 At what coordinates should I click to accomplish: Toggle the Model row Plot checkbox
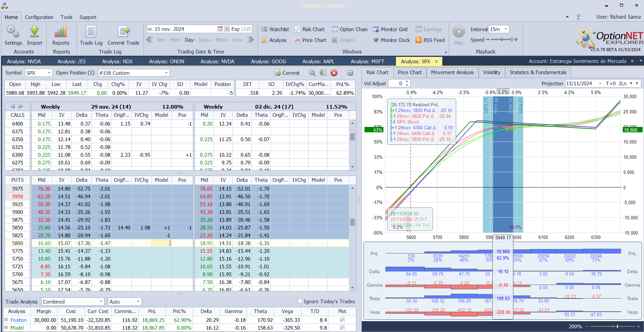[342, 328]
